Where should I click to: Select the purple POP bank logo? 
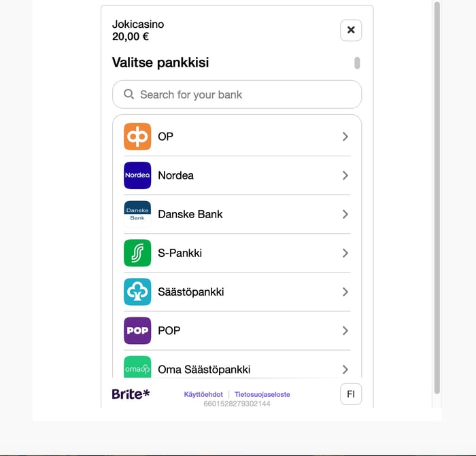coord(137,331)
